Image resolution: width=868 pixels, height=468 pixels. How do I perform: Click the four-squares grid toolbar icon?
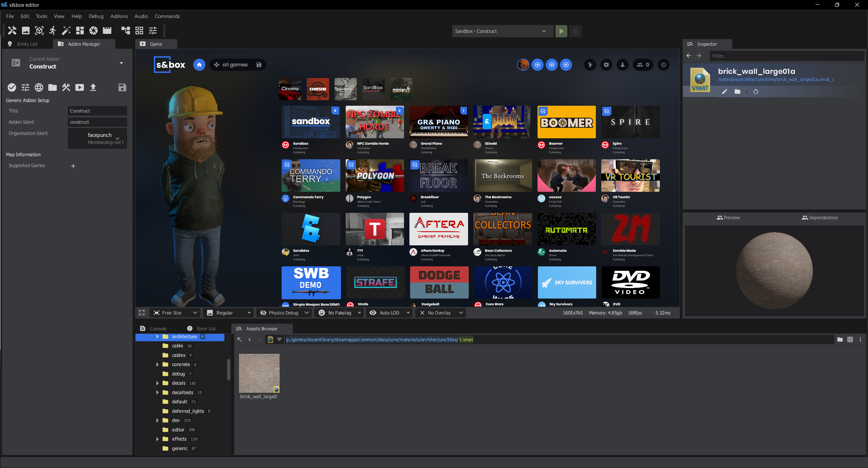(x=139, y=30)
